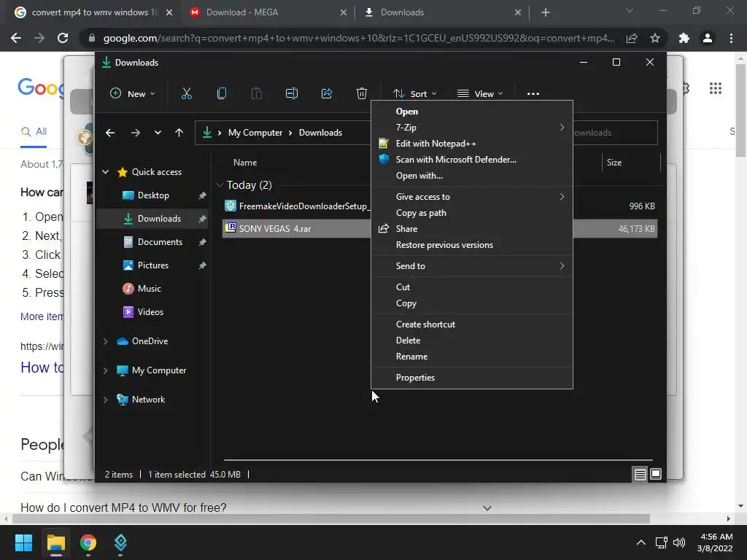Open Windows Start menu

pos(23,542)
